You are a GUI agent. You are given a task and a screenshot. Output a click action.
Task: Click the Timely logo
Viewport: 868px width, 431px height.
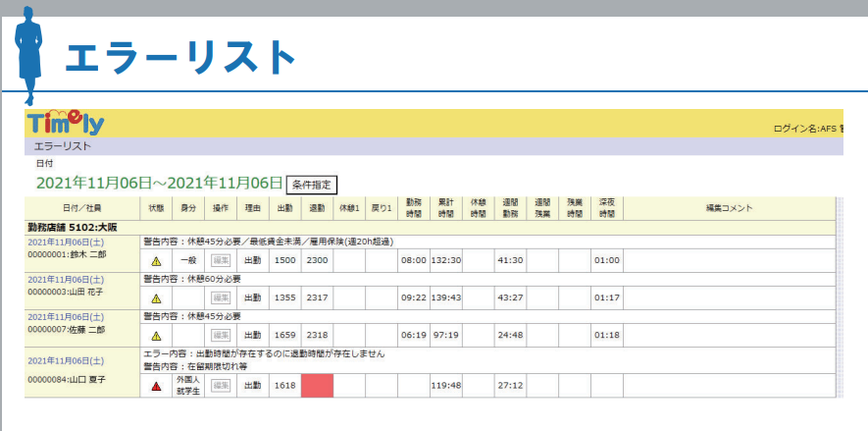coord(66,123)
